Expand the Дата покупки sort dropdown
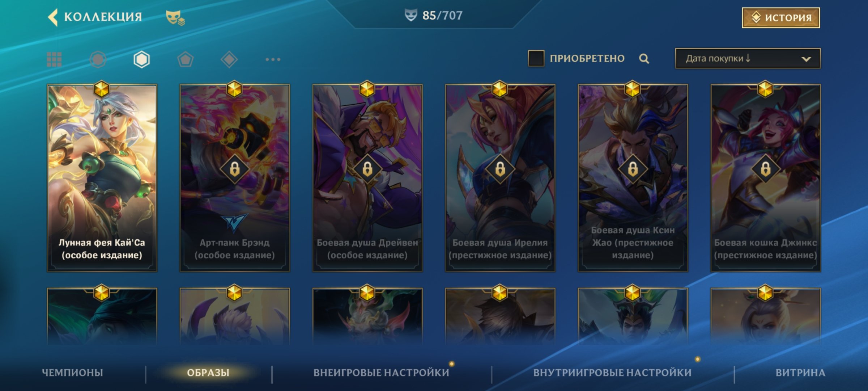 (748, 58)
